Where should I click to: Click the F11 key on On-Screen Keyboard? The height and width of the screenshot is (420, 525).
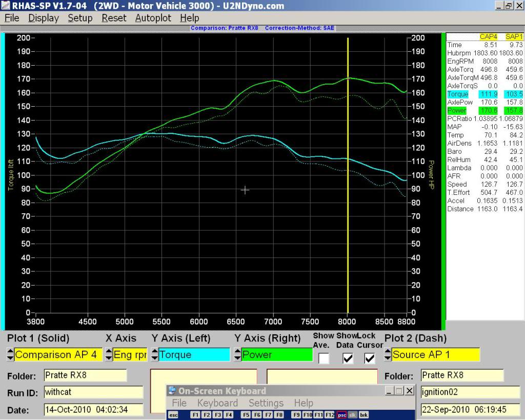[x=319, y=415]
